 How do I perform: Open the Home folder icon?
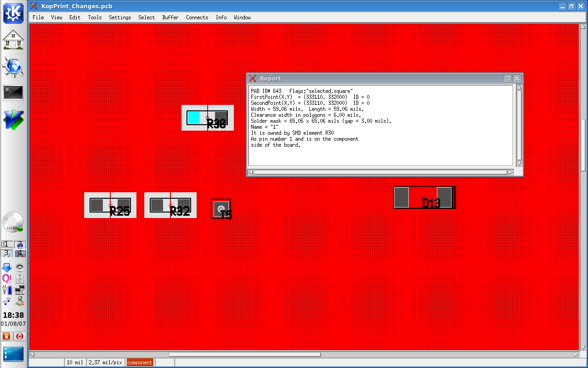(x=13, y=40)
